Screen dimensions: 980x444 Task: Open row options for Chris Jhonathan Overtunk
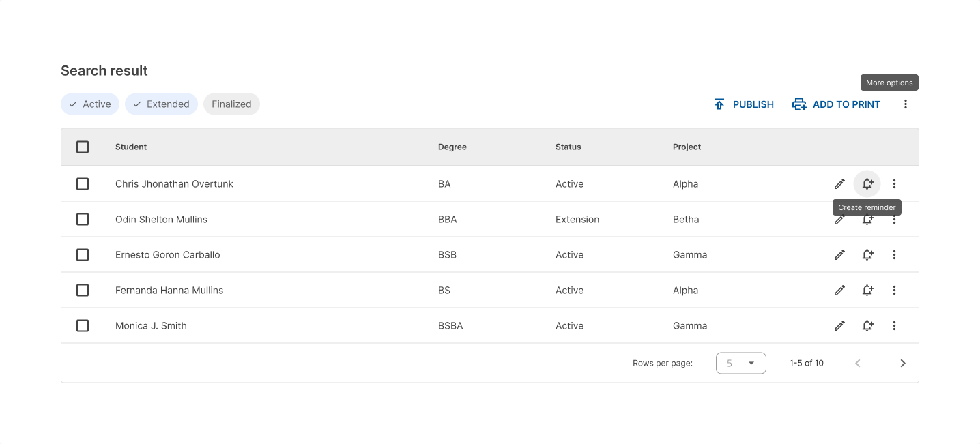[x=894, y=183]
